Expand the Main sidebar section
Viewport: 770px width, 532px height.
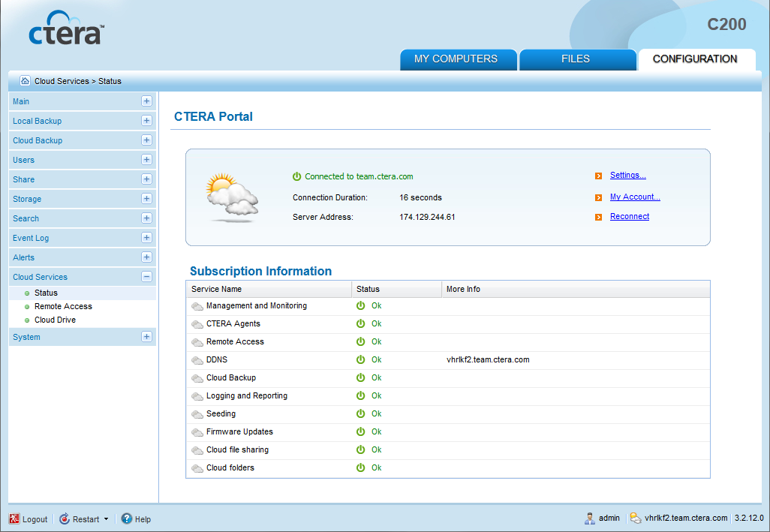click(x=146, y=101)
